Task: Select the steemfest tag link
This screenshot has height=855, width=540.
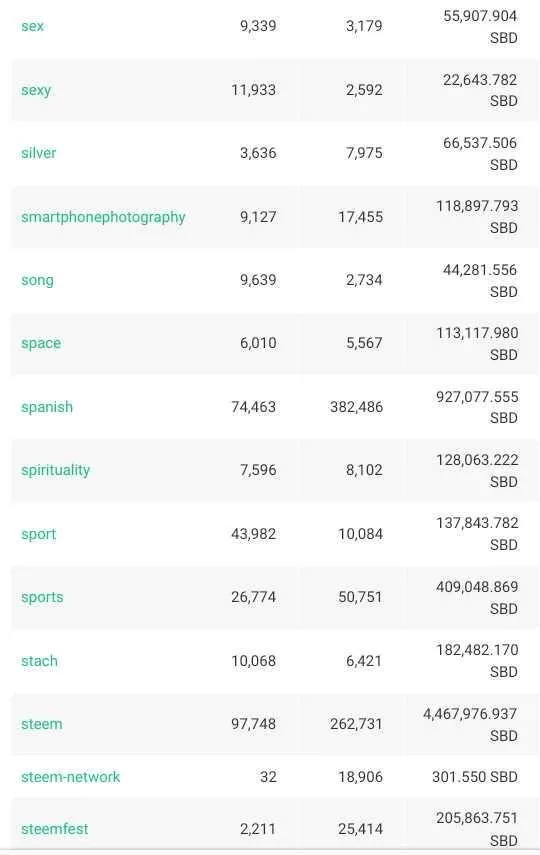Action: [55, 829]
